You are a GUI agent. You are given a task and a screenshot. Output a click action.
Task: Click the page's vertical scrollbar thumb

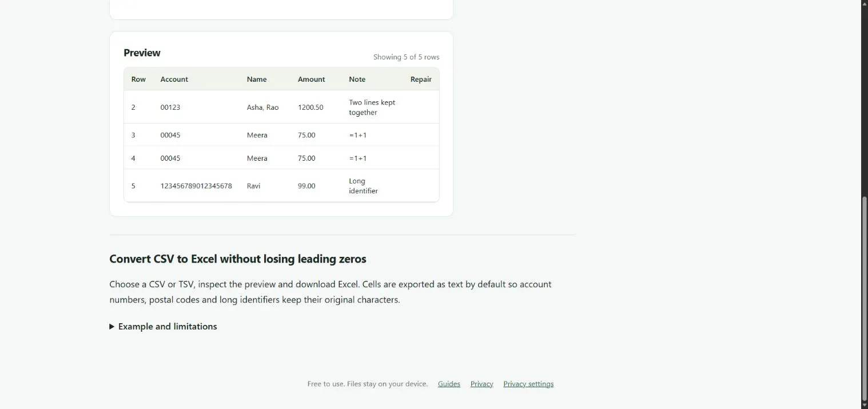[x=865, y=299]
